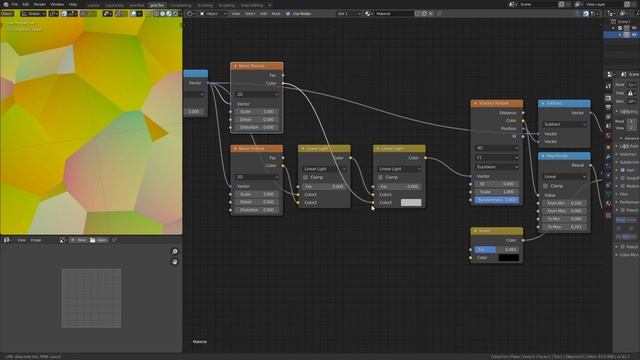The image size is (640, 360).
Task: Click the To Max field in Map Range
Action: tap(564, 227)
